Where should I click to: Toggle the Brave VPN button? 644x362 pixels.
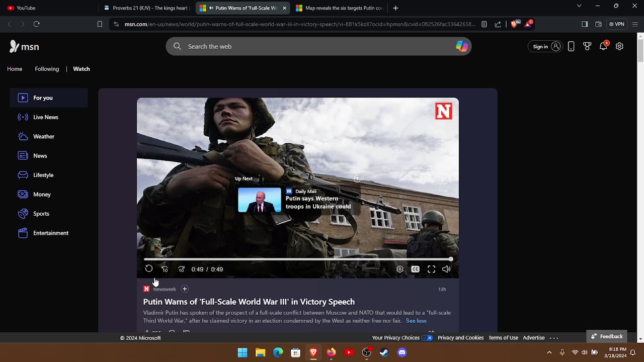tap(616, 24)
